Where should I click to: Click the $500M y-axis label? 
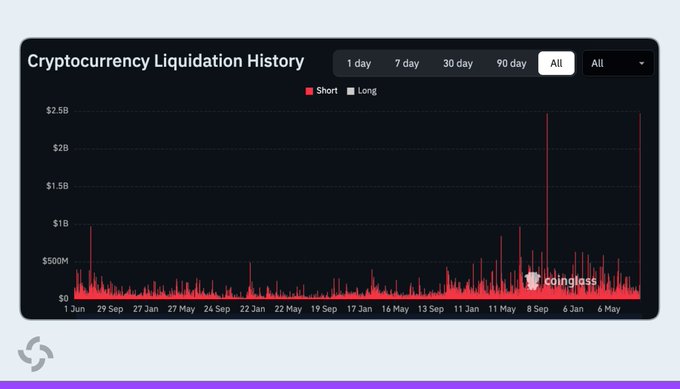[x=55, y=261]
